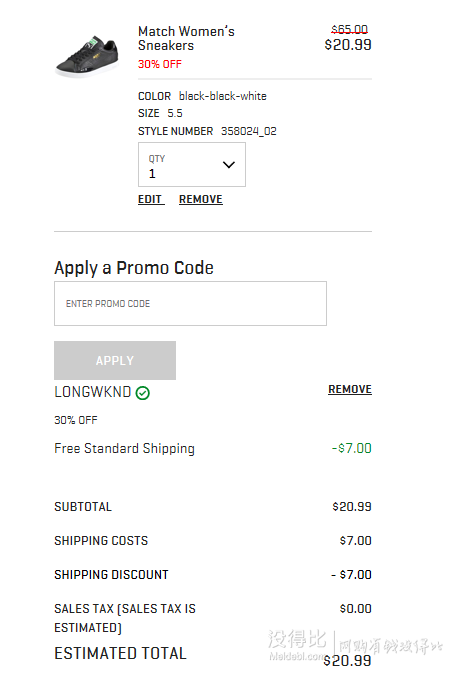This screenshot has height=680, width=454.
Task: Click the Sales Tax estimated label
Action: point(125,618)
